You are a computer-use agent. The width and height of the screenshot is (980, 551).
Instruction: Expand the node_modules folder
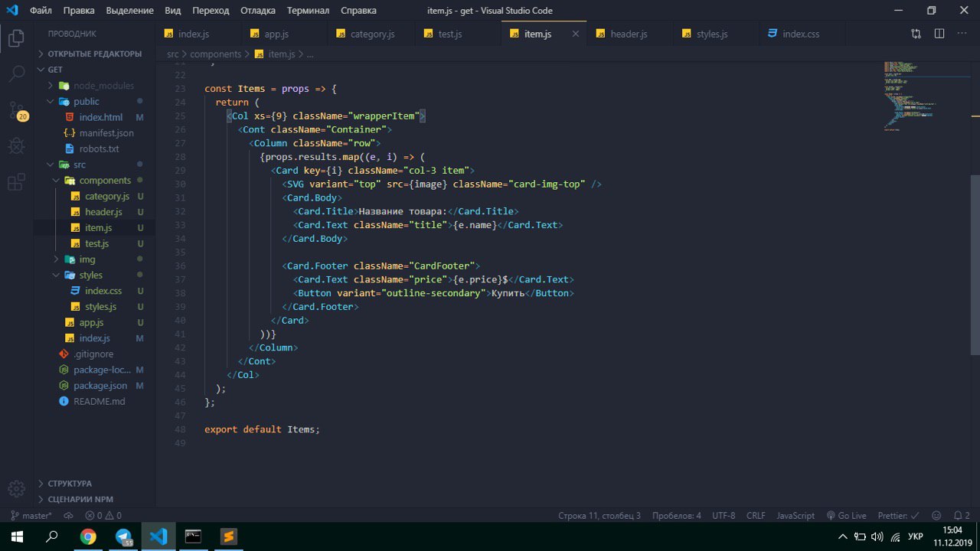[x=103, y=86]
